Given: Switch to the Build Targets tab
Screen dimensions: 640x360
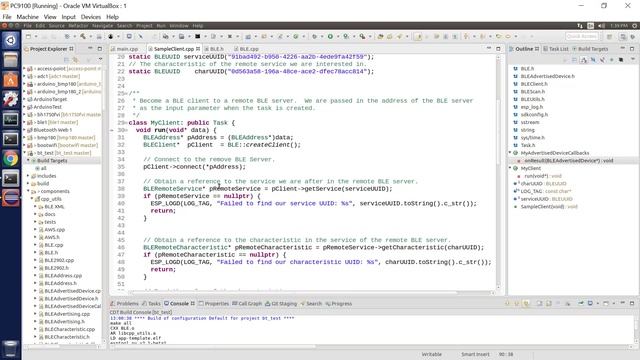Looking at the screenshot, I should click(x=590, y=49).
